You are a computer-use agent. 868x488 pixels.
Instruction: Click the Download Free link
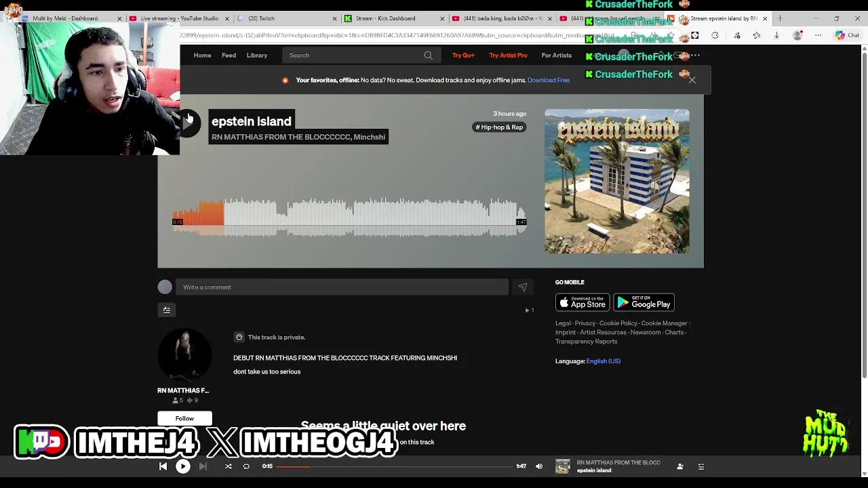point(549,80)
